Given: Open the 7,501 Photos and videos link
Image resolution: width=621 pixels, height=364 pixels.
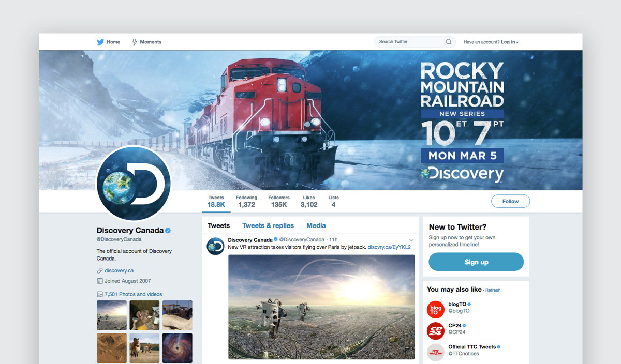Looking at the screenshot, I should (x=134, y=294).
